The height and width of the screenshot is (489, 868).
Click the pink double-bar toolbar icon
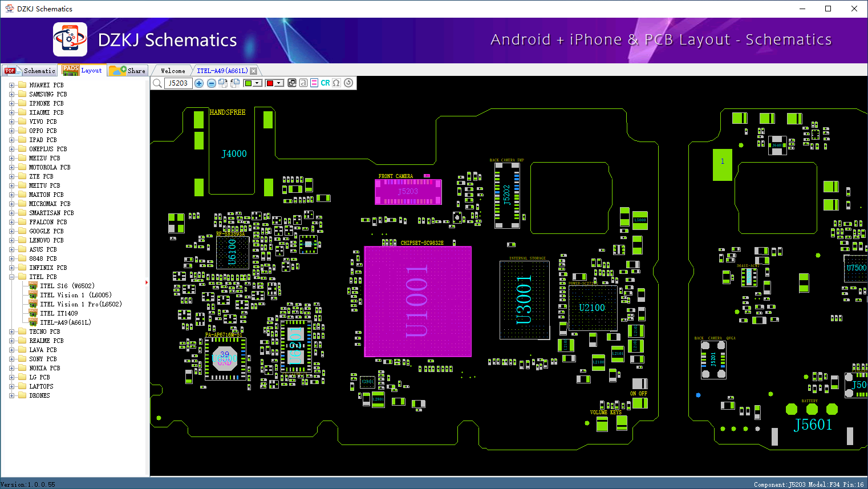[x=314, y=83]
